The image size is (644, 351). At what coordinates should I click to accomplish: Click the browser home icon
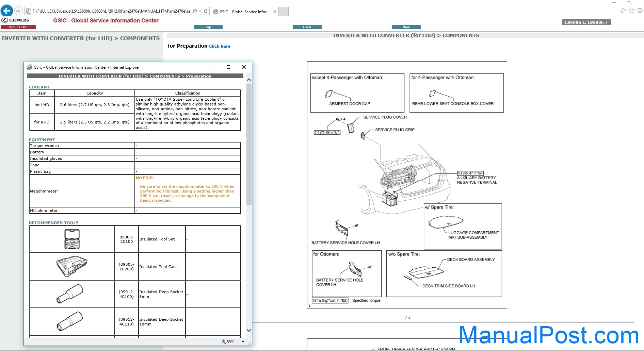[623, 11]
